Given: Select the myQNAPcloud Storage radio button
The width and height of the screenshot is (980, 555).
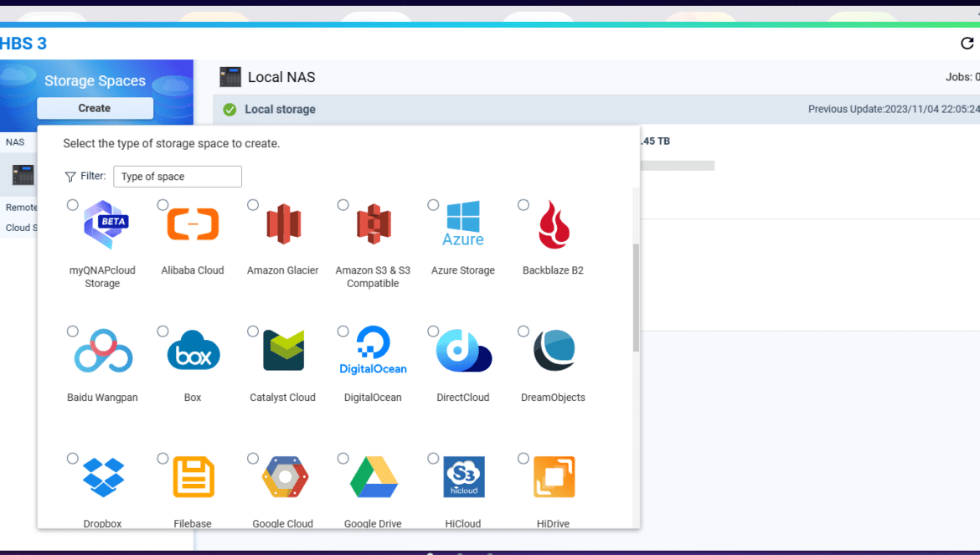Looking at the screenshot, I should pos(73,205).
